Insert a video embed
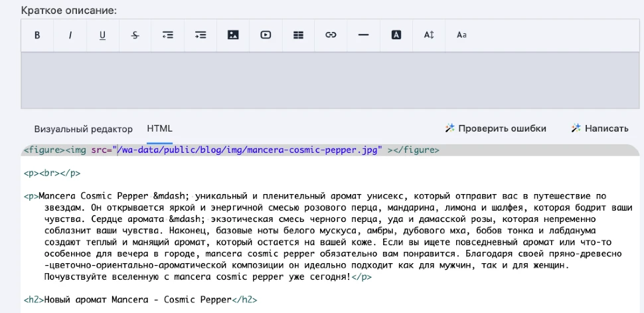 coord(266,35)
